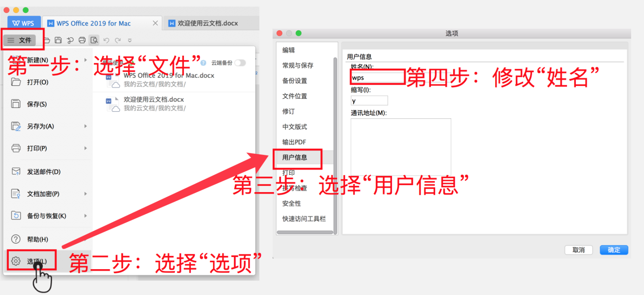Select 用户信息 in Options sidebar
The image size is (644, 295).
pos(305,157)
